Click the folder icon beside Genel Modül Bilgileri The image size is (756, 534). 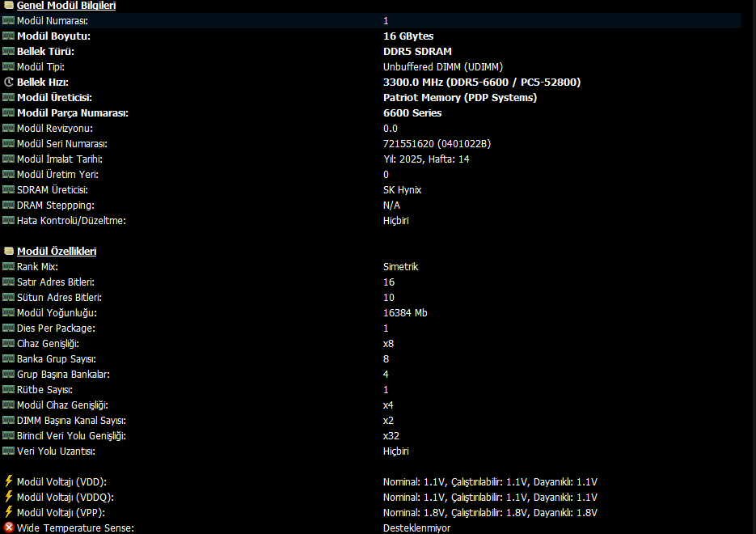click(x=8, y=6)
